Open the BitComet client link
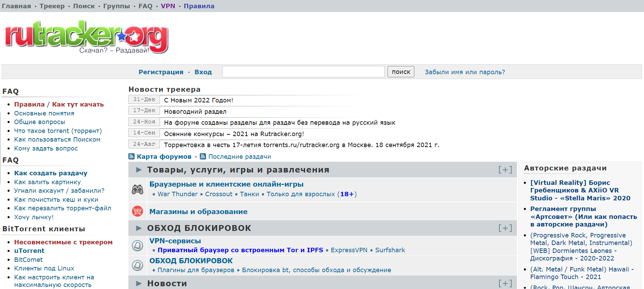The image size is (644, 289). point(28,260)
